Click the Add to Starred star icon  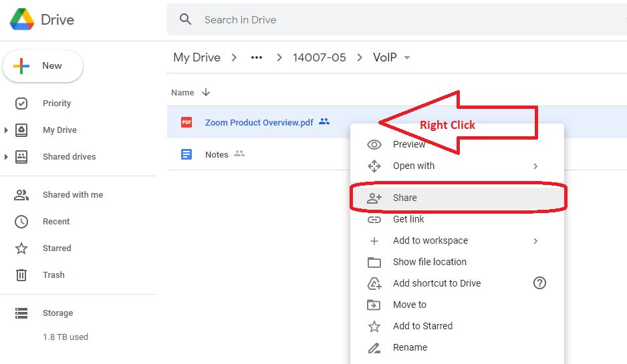374,327
